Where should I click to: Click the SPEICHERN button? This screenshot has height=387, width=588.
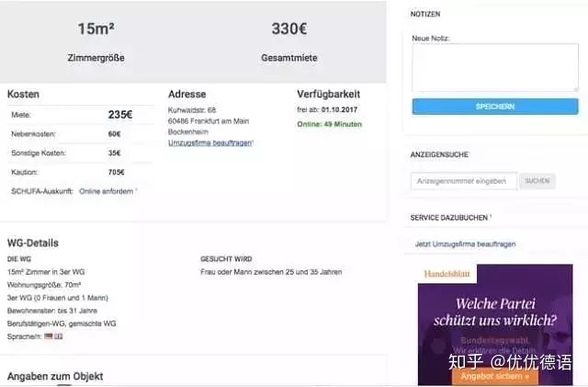[x=495, y=107]
